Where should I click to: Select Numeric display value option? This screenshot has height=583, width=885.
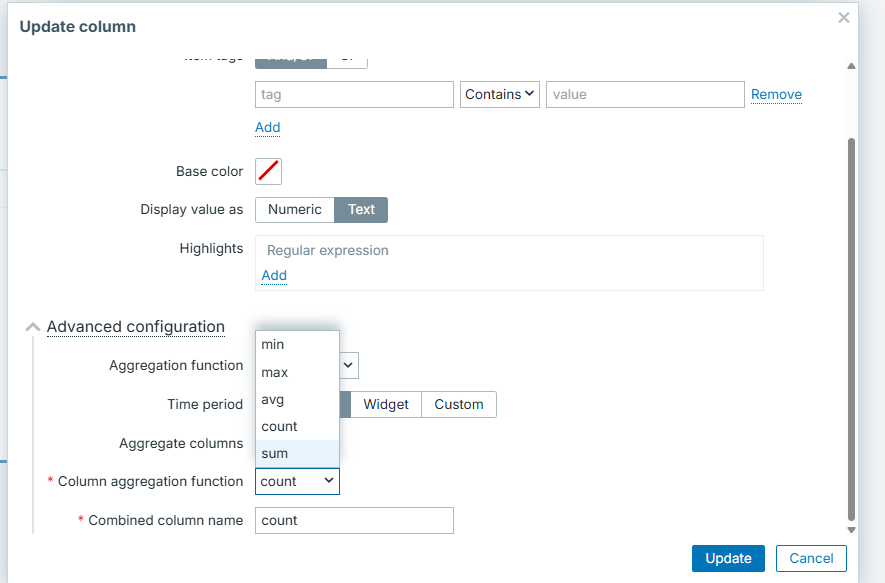tap(294, 209)
